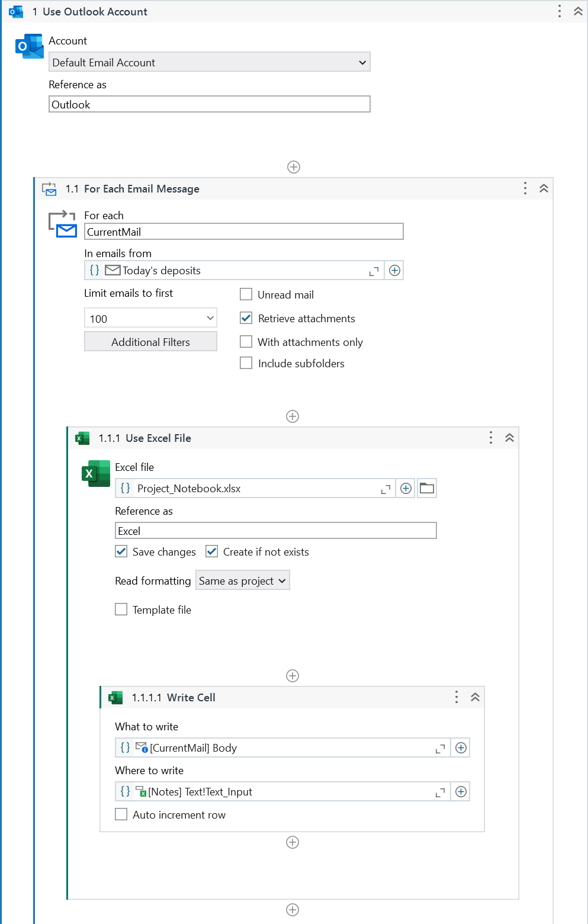Screen dimensions: 588x924
Task: Enable Auto increment row in Write Cell
Action: [x=121, y=814]
